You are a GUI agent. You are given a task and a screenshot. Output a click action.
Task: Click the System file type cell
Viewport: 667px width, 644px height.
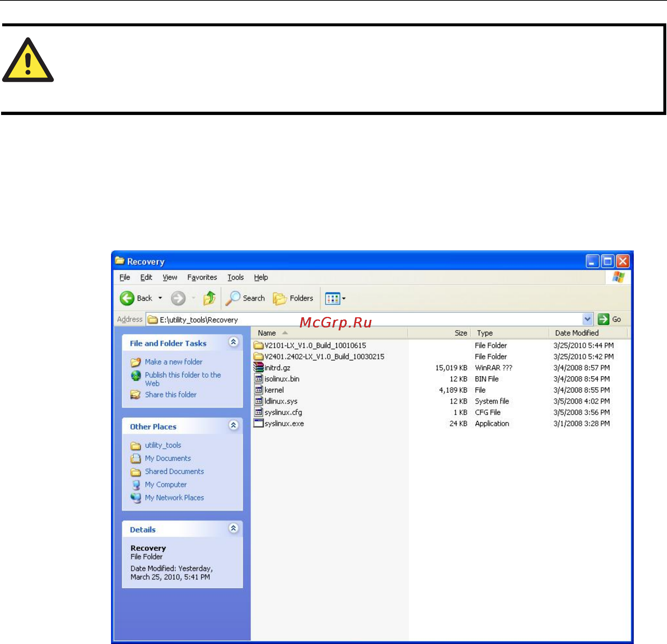[492, 401]
